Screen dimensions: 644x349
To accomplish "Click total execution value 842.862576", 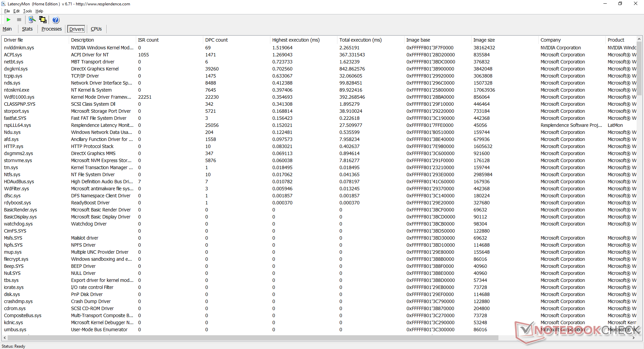I will tap(352, 69).
